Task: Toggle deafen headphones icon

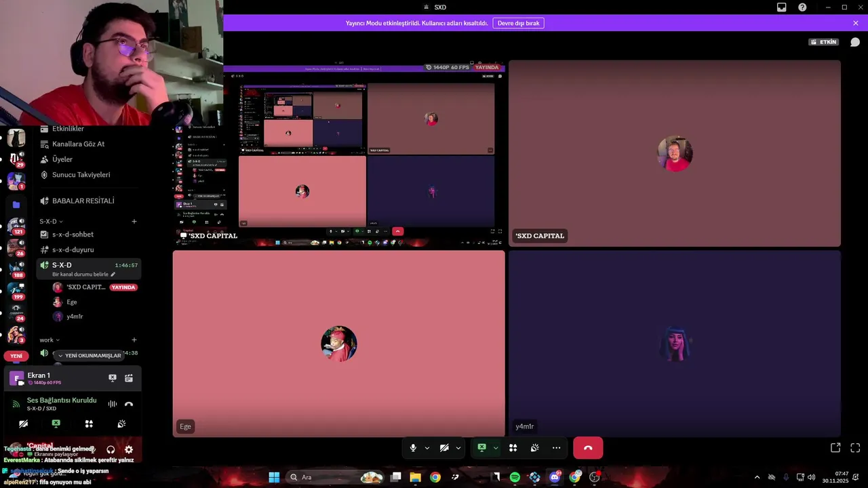Action: (111, 449)
